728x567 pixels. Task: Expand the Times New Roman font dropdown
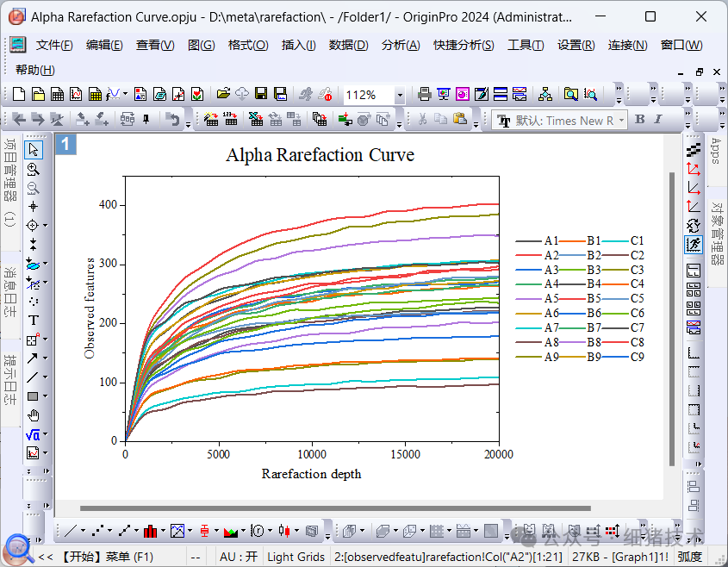pos(622,121)
